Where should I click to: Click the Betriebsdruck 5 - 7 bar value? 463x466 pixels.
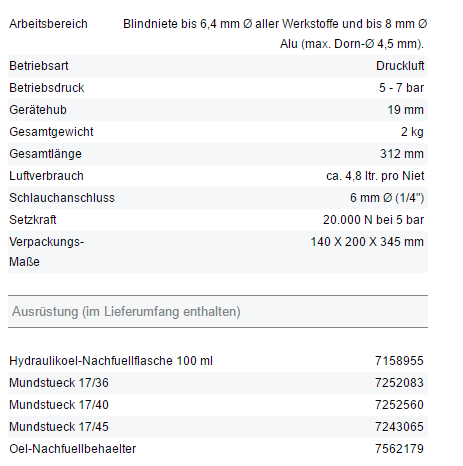(401, 88)
